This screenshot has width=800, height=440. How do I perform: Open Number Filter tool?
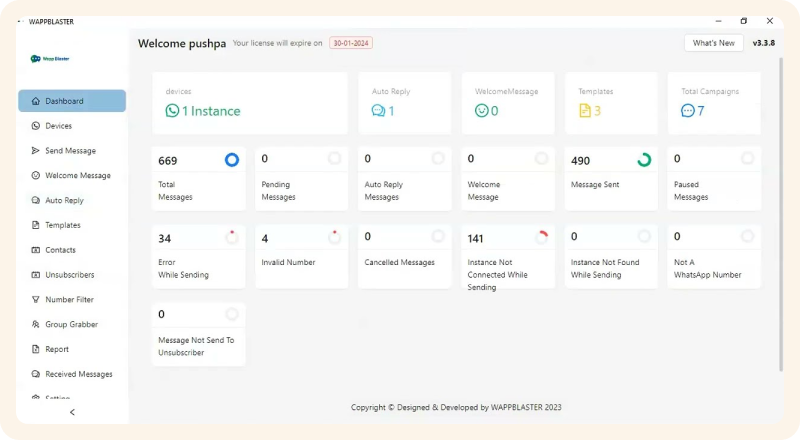[x=72, y=300]
